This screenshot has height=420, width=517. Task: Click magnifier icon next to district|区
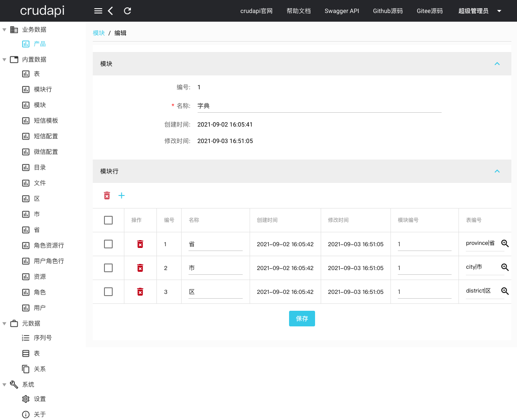click(505, 291)
